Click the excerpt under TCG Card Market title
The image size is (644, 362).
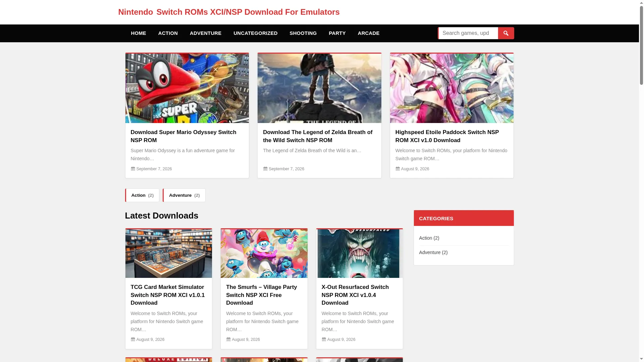click(x=167, y=321)
